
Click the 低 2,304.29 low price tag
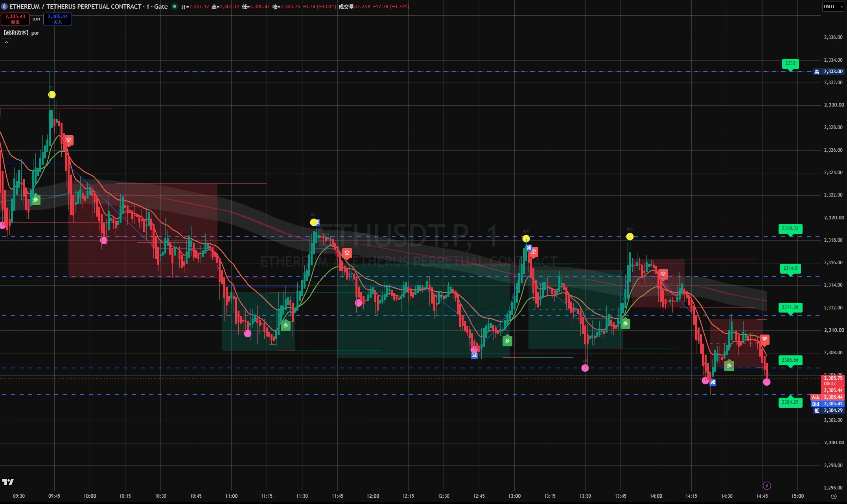[829, 410]
